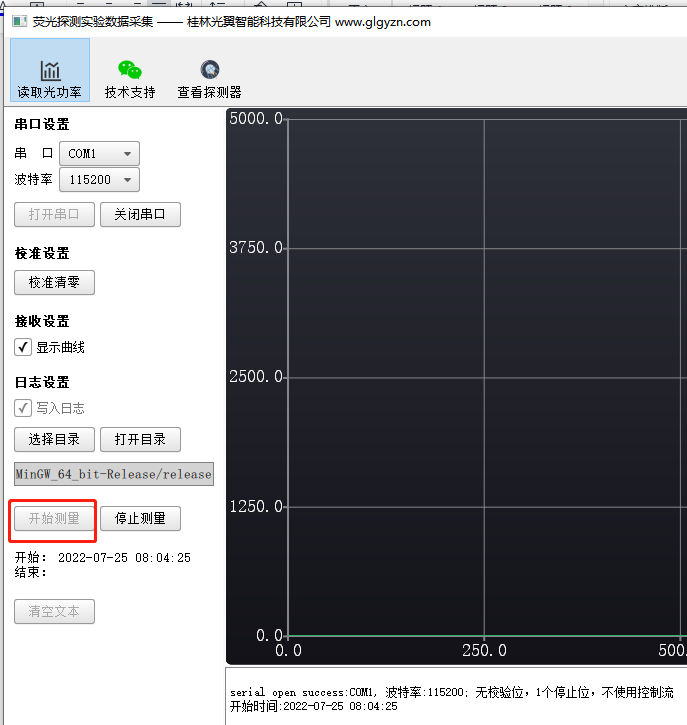This screenshot has height=725, width=687.
Task: Toggle the 显示曲线 checkbox
Action: click(23, 347)
